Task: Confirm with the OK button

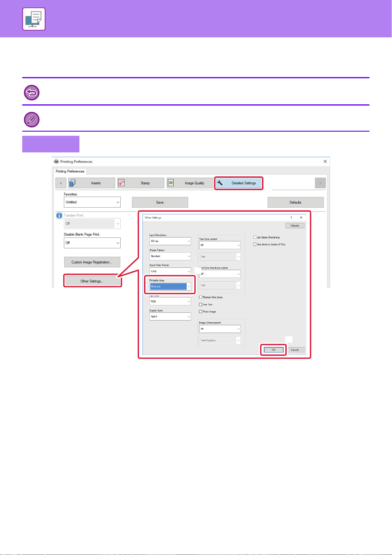Action: pos(273,350)
